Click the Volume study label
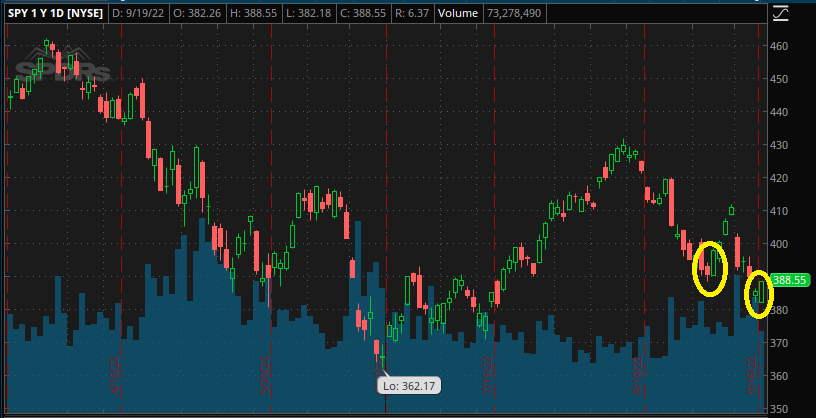 458,13
